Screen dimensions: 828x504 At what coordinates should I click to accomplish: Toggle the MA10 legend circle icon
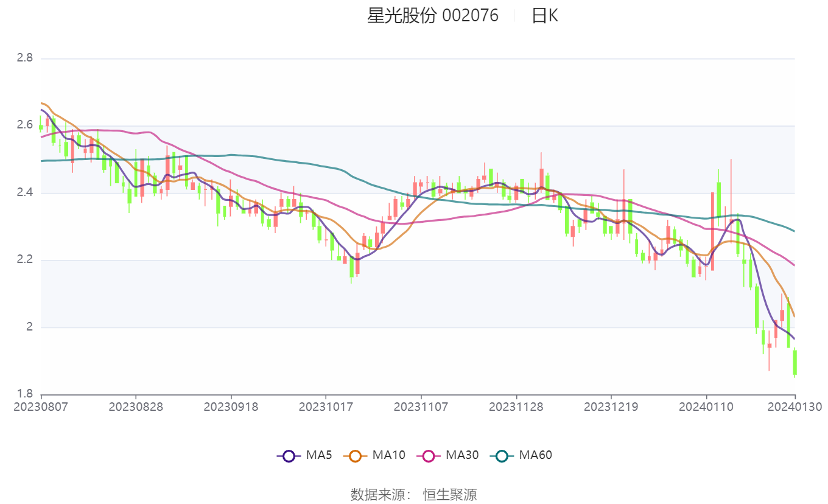pyautogui.click(x=356, y=455)
